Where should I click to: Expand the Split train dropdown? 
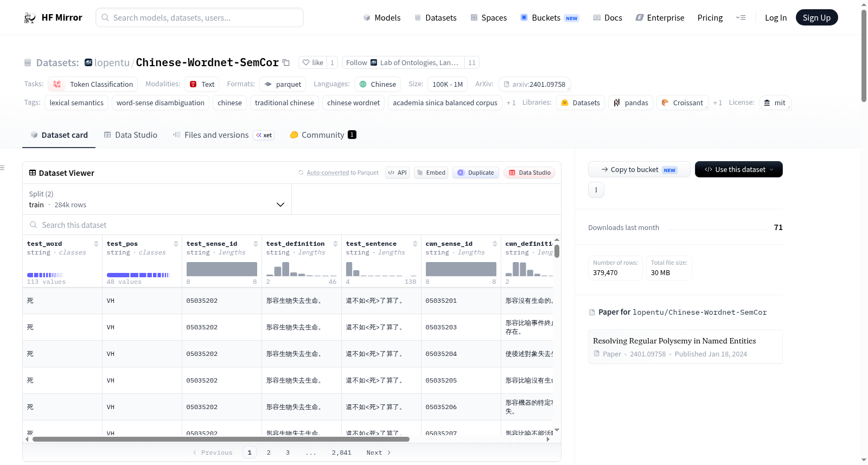(x=157, y=199)
